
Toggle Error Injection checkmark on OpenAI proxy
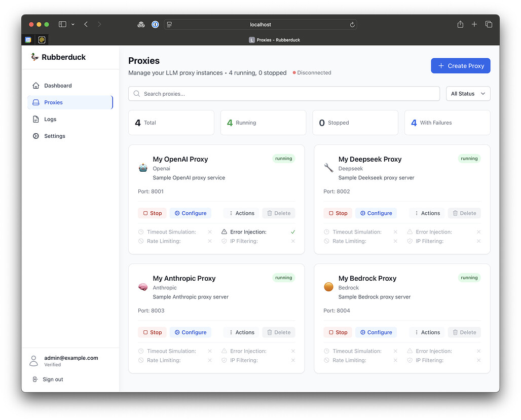point(293,232)
